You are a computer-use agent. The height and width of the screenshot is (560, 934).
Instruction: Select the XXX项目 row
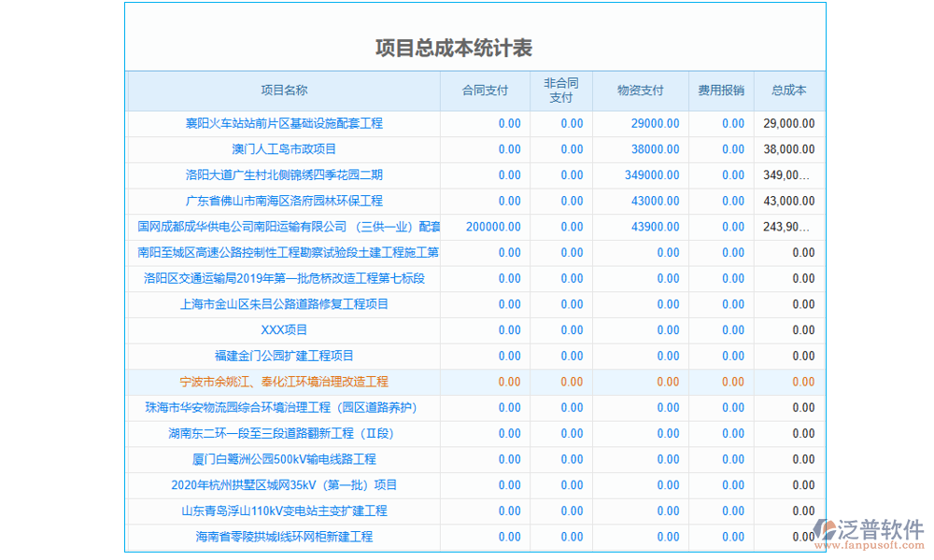282,330
